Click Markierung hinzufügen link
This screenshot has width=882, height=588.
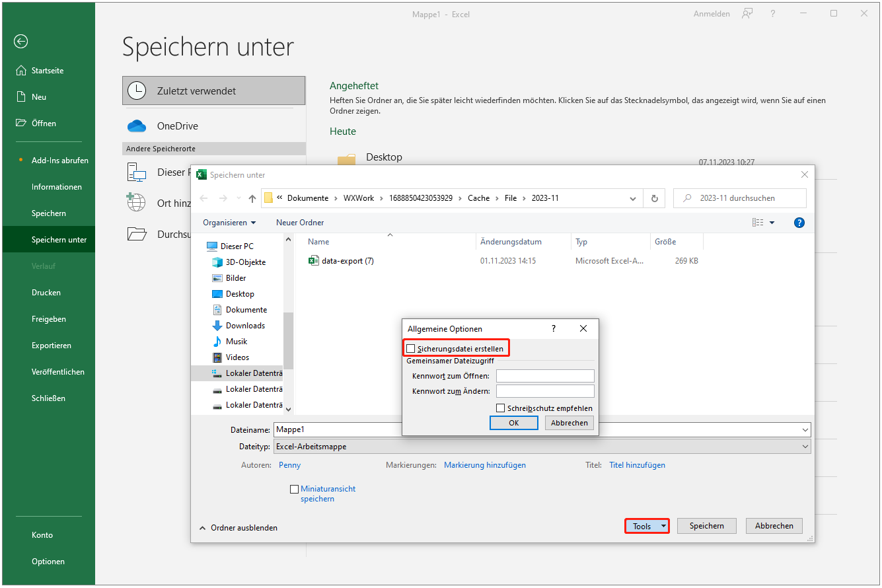coord(485,465)
